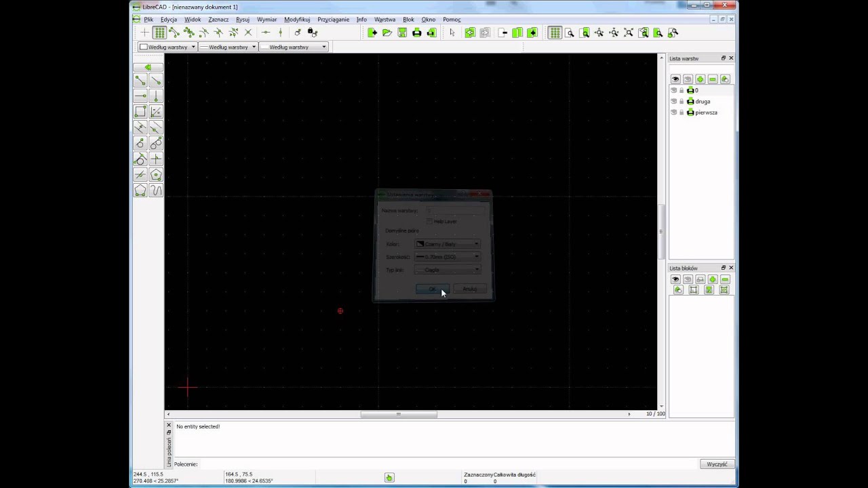Open the Modyfikuj menu
The width and height of the screenshot is (868, 488).
pyautogui.click(x=297, y=20)
